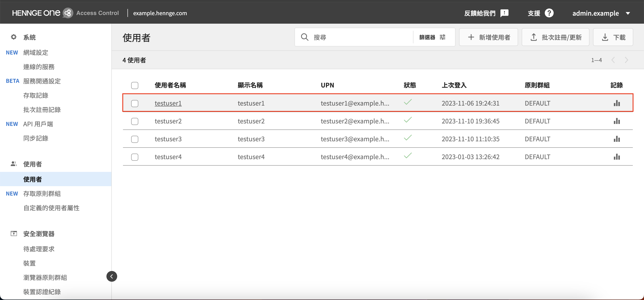The image size is (644, 300).
Task: Focus the 搜尋 search input field
Action: click(x=360, y=37)
